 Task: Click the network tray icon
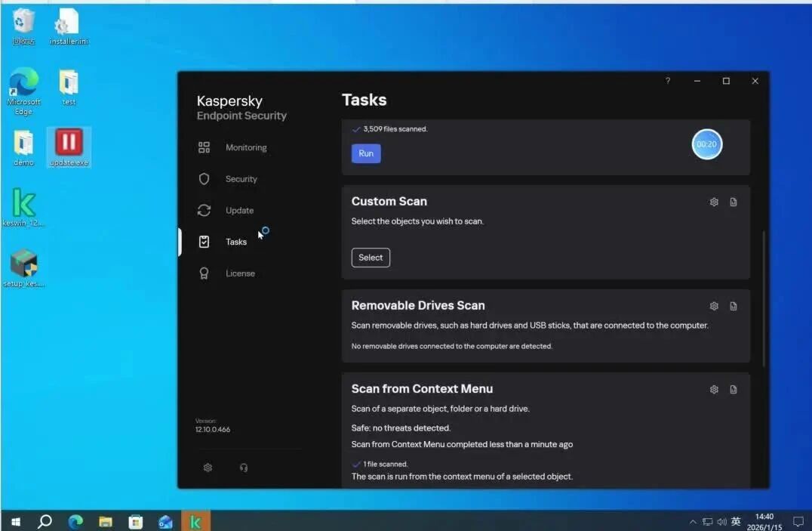(707, 522)
